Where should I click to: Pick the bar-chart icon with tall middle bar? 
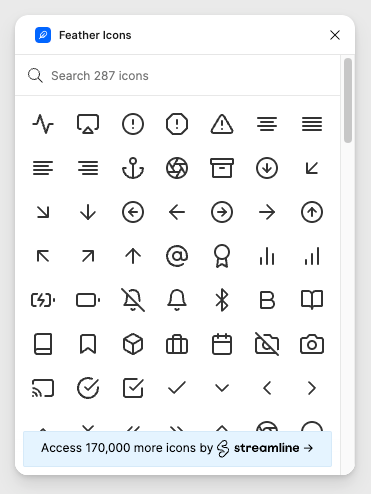coord(267,256)
